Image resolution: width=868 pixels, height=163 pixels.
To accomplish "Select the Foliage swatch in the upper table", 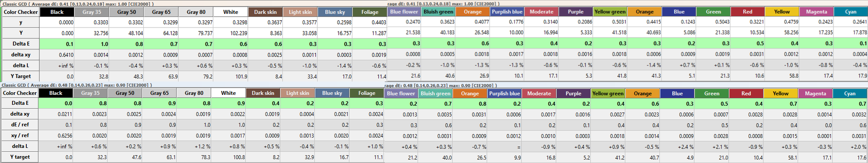I will point(369,12).
